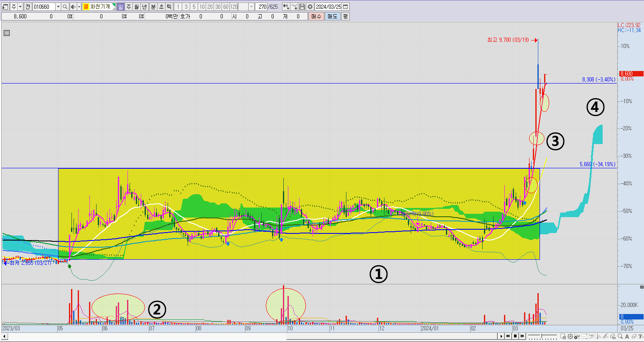Screen dimensions: 644x342
Task: Click the '5,660 (-34.19%)' price line label
Action: click(x=597, y=165)
